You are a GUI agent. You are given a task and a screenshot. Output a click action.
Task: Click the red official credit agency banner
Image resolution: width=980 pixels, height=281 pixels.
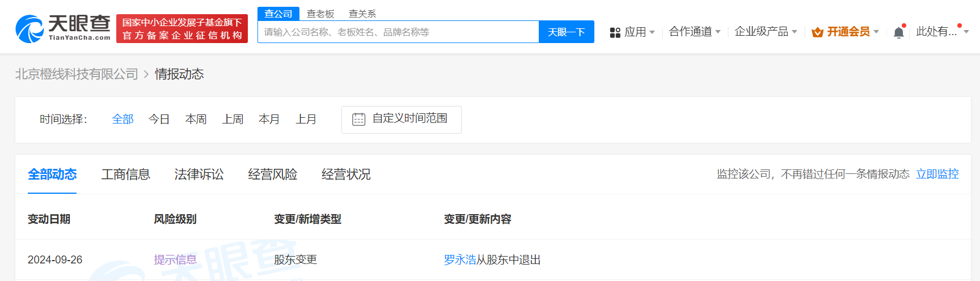pos(182,28)
